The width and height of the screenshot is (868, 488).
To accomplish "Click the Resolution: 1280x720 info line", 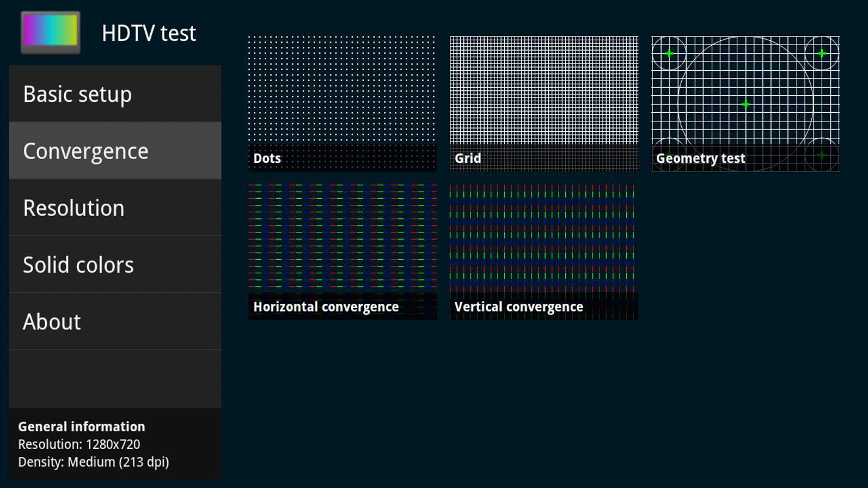I will coord(79,444).
